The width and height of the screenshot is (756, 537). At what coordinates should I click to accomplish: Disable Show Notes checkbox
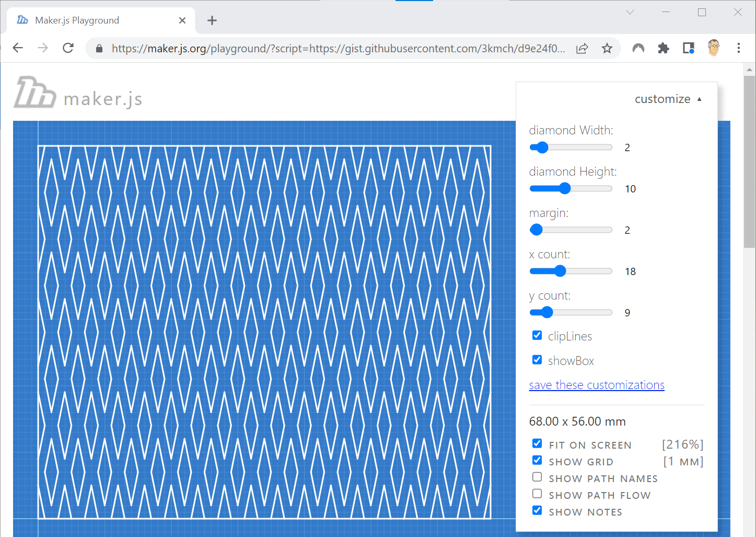pos(537,510)
